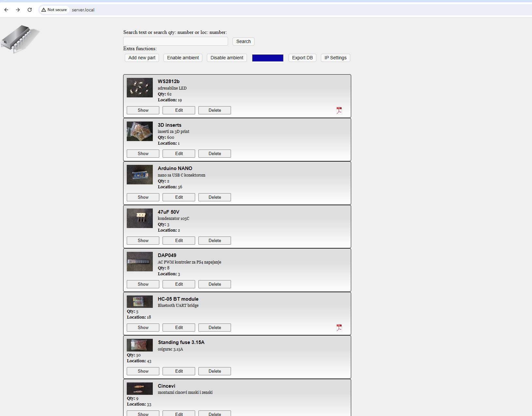This screenshot has width=532, height=416.
Task: Go back in browser history
Action: (6, 10)
